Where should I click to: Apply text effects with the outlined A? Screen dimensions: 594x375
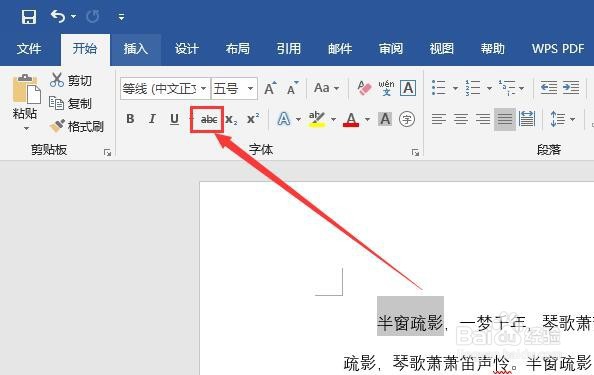point(284,119)
